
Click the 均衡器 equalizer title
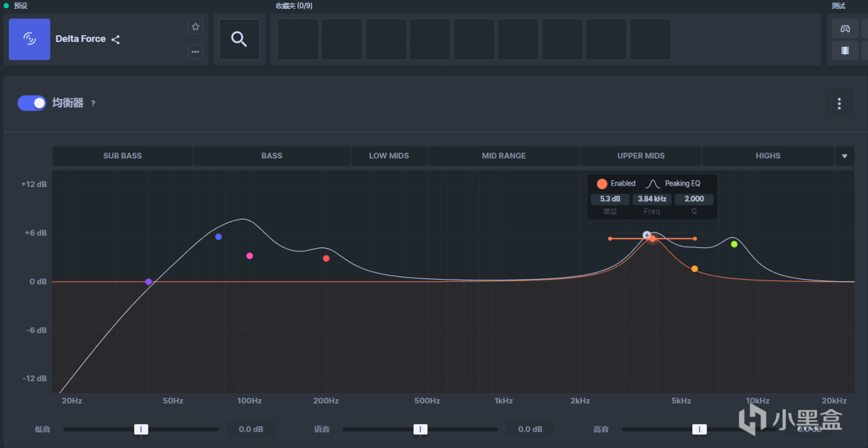click(x=68, y=103)
